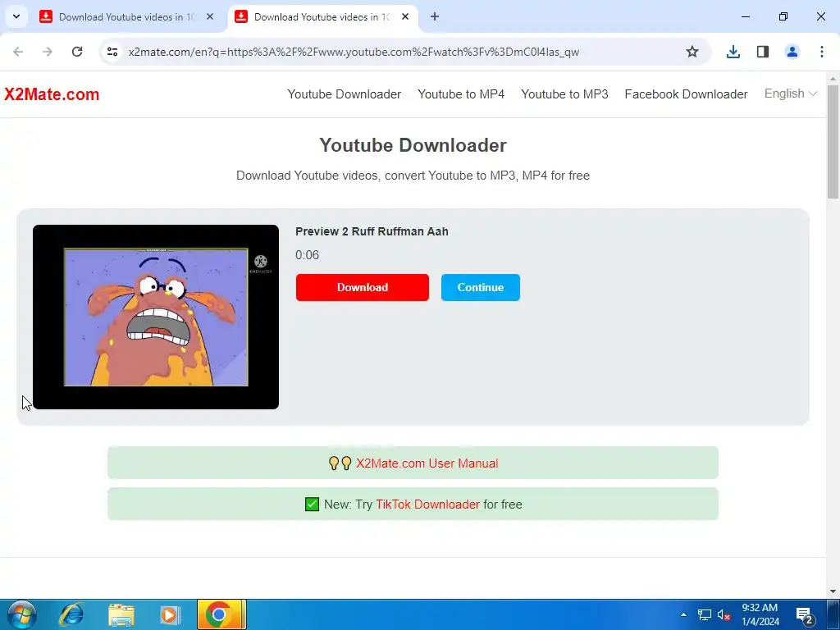The height and width of the screenshot is (630, 840).
Task: Open the X2Mate.com User Manual link
Action: pyautogui.click(x=427, y=463)
